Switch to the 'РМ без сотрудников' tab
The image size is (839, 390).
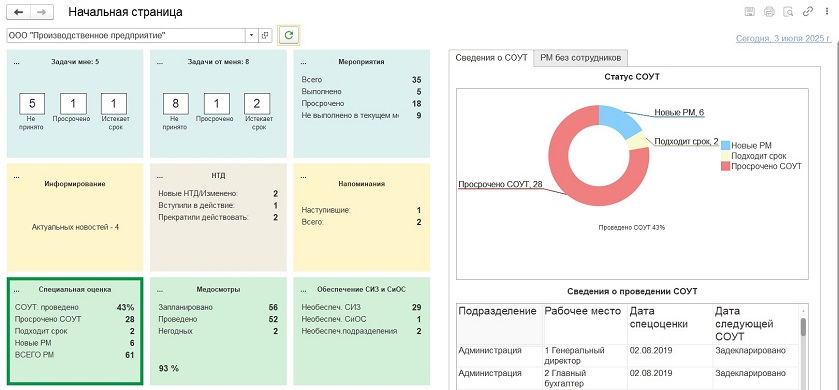pyautogui.click(x=581, y=57)
